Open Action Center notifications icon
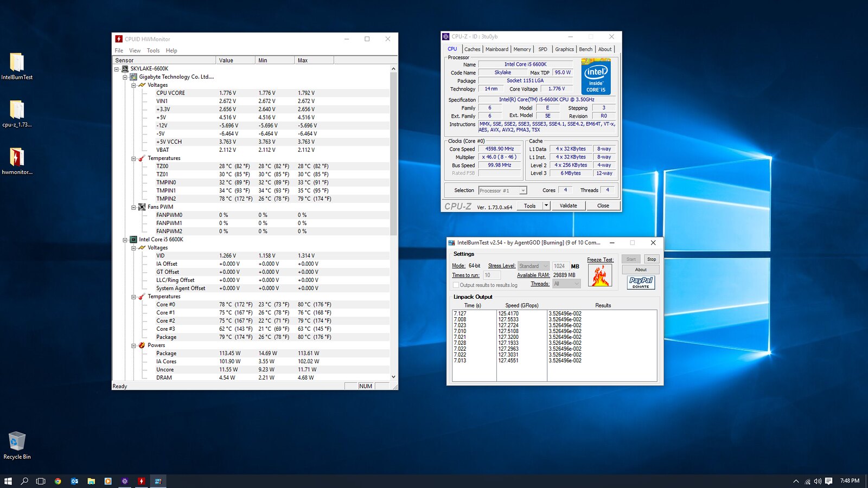The image size is (868, 488). pos(828,481)
